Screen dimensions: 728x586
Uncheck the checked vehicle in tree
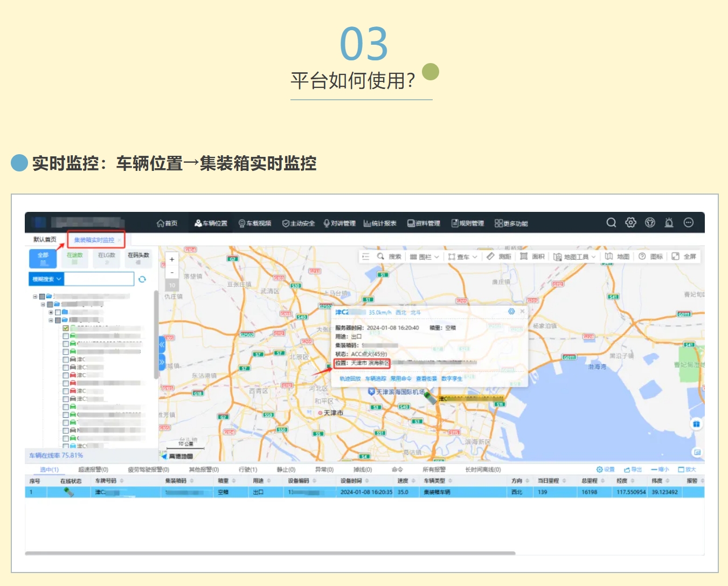(66, 328)
